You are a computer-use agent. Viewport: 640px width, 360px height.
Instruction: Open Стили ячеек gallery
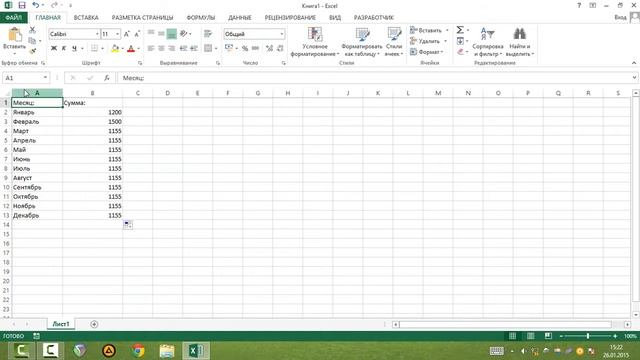[394, 42]
